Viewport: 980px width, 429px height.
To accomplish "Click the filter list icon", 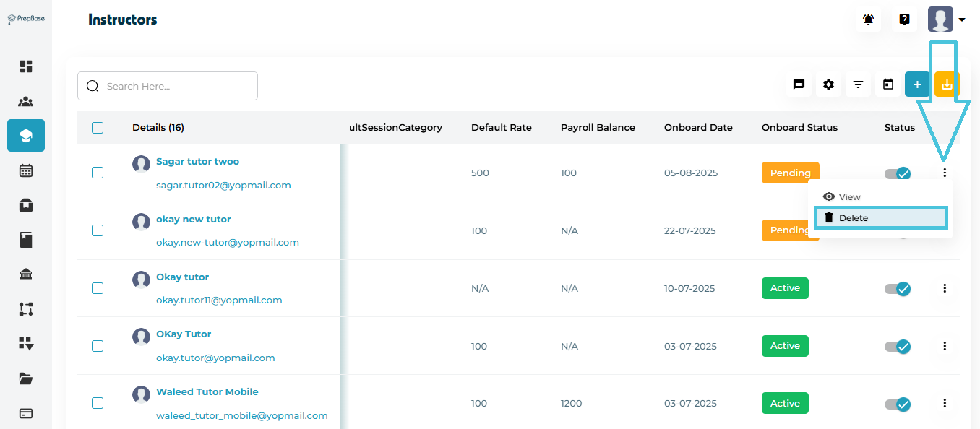I will [858, 84].
